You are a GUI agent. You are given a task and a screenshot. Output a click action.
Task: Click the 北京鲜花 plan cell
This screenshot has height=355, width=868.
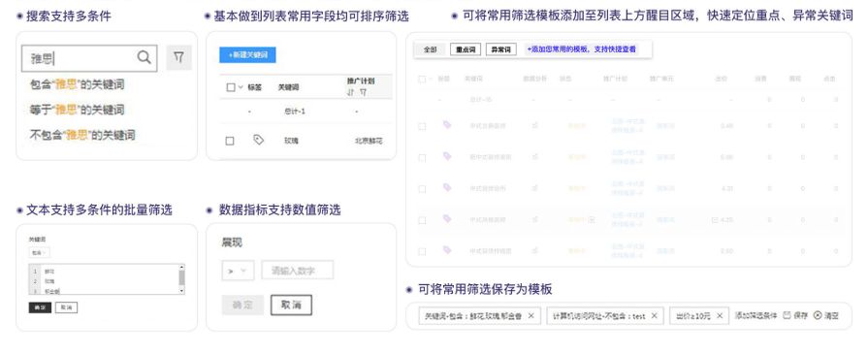(x=369, y=142)
